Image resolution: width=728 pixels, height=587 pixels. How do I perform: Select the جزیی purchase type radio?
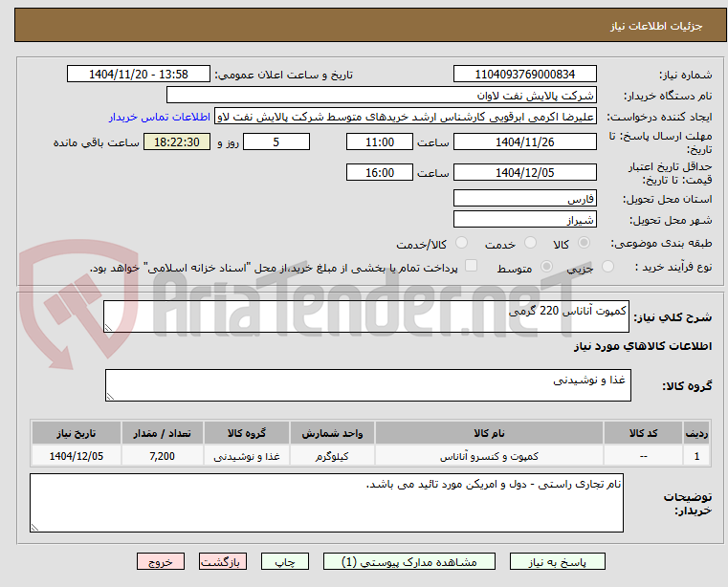coord(607,267)
